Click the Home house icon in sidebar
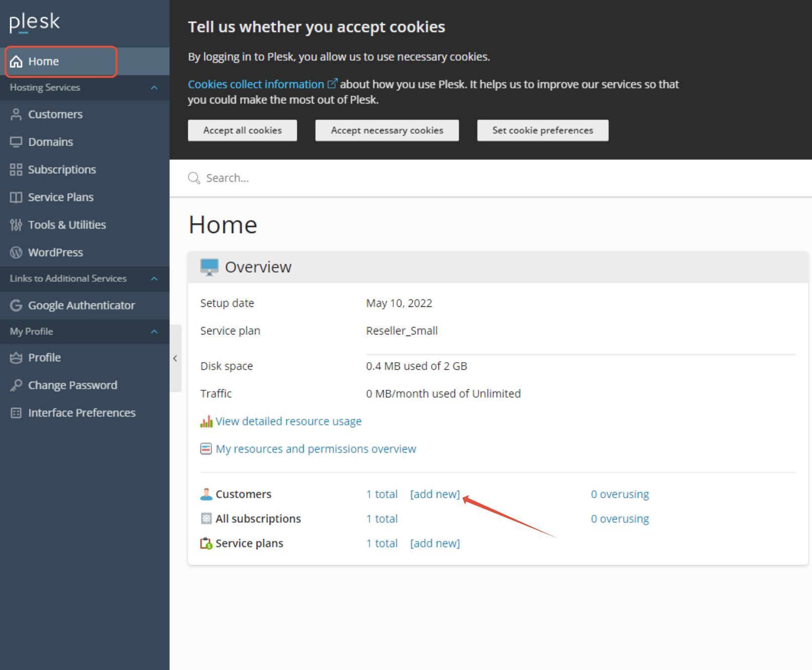812x670 pixels. point(16,61)
